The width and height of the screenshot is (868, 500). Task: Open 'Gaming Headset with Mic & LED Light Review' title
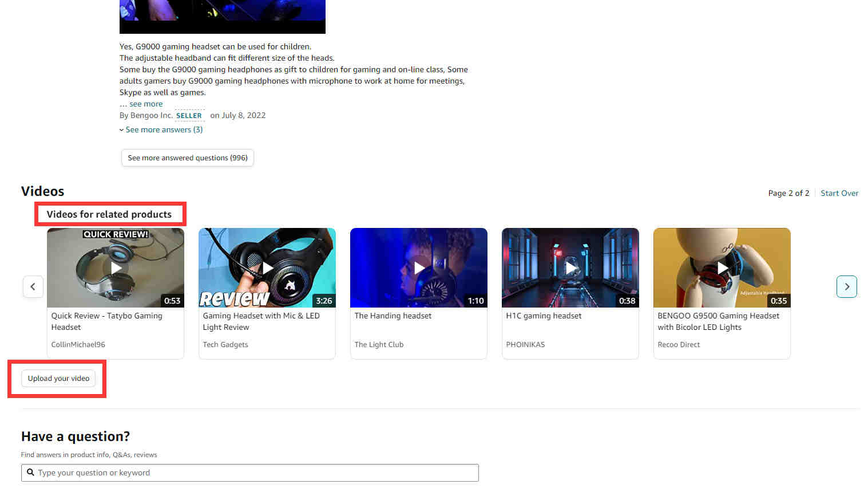(261, 321)
